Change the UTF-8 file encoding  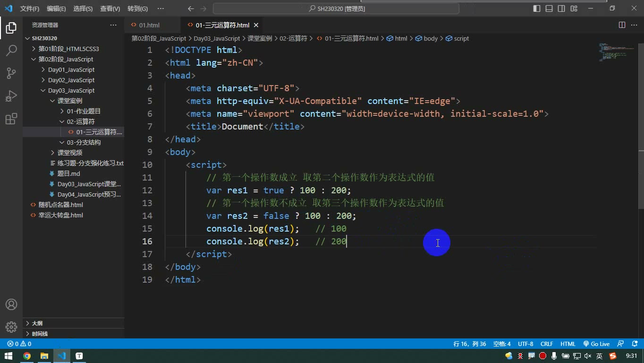tap(525, 344)
